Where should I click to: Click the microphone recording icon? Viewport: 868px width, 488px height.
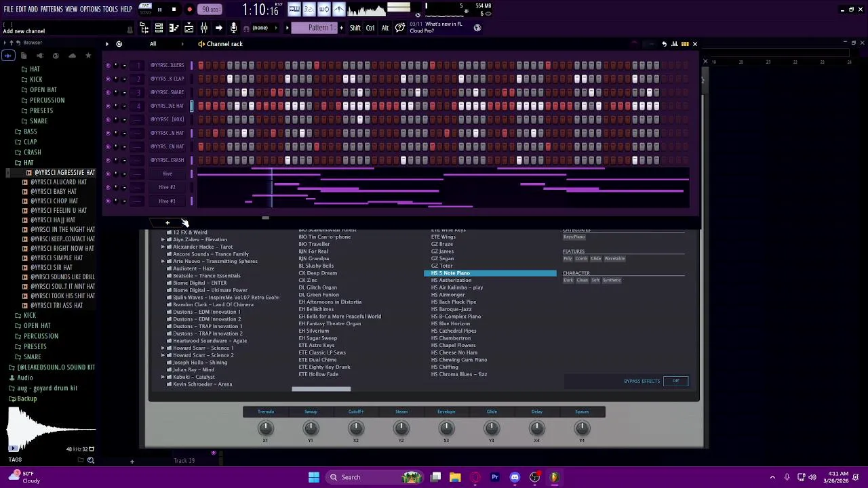pyautogui.click(x=233, y=28)
